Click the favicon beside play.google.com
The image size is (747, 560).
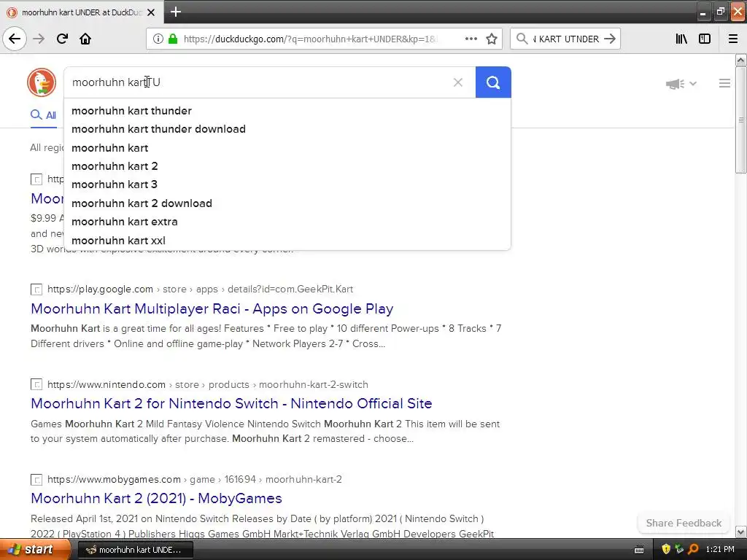pos(36,289)
